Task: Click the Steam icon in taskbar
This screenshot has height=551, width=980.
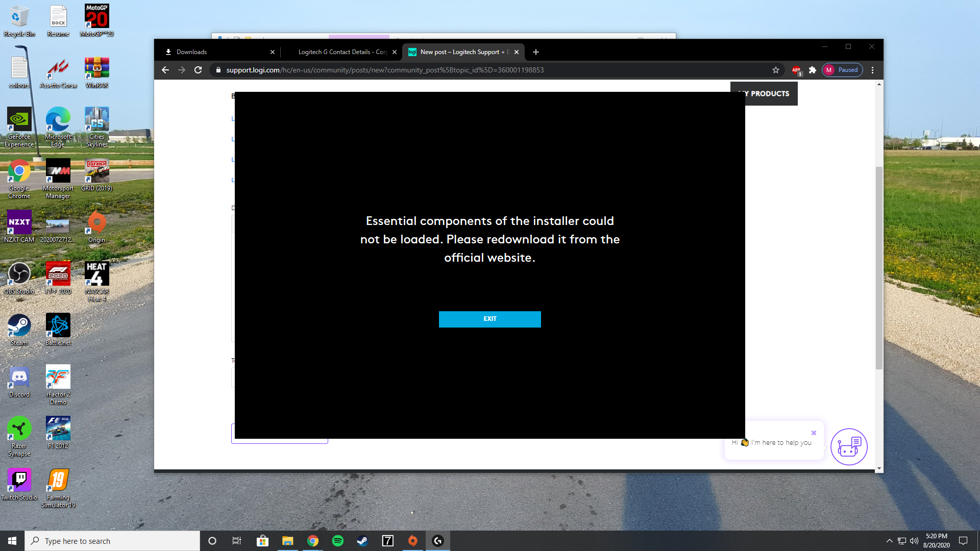Action: click(x=362, y=541)
